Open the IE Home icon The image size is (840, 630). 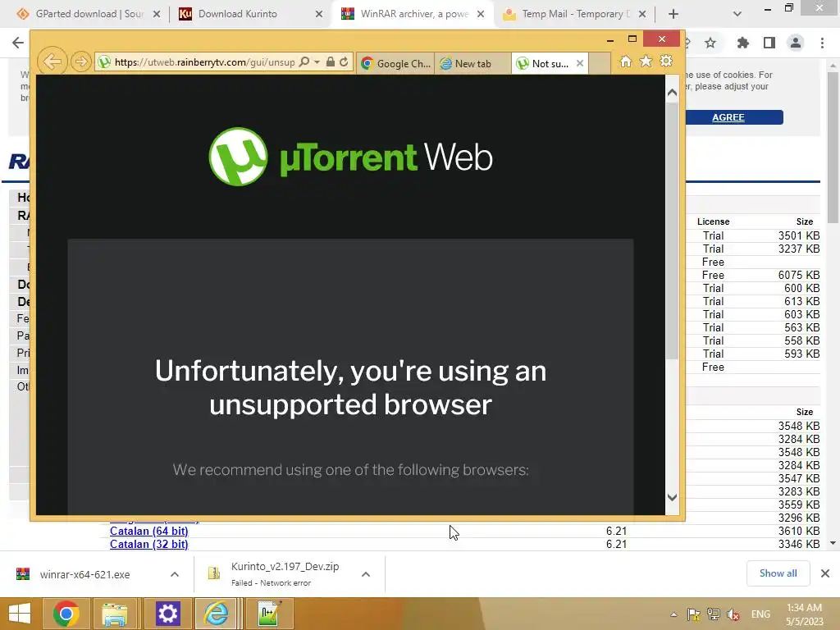[x=626, y=62]
